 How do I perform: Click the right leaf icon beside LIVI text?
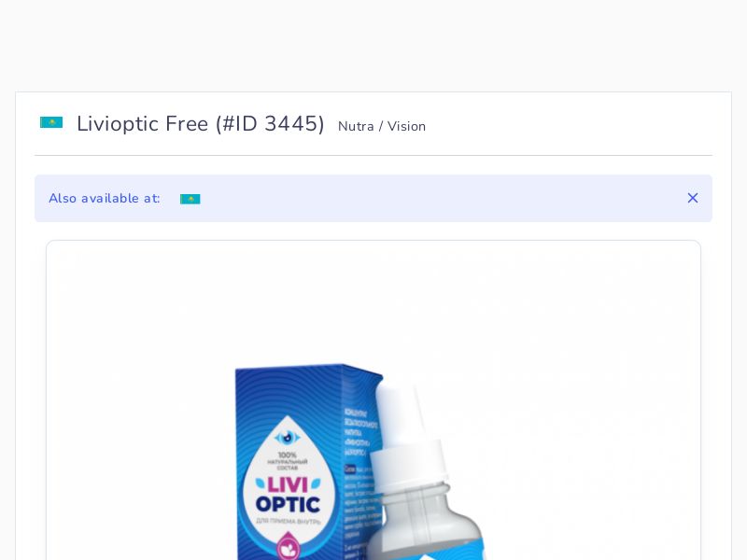316,483
